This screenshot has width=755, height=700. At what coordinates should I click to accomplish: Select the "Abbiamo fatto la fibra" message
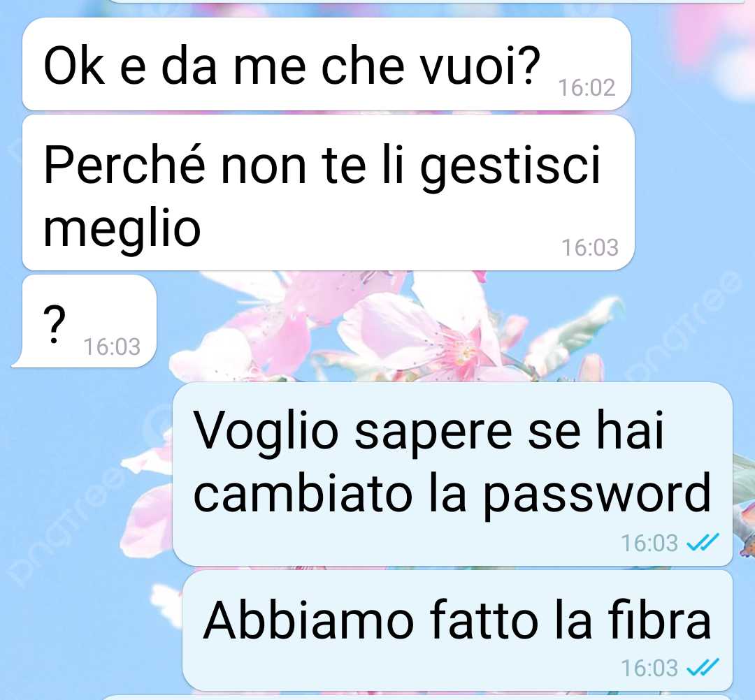click(457, 630)
